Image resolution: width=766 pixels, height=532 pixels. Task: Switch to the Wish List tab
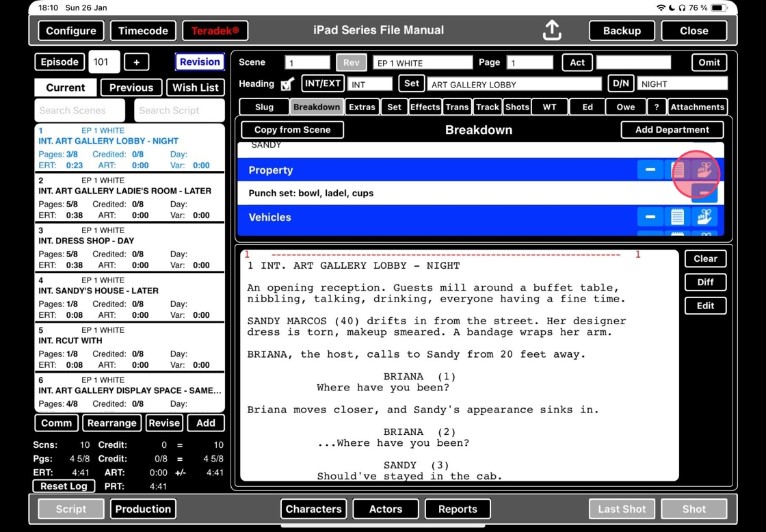(x=196, y=88)
